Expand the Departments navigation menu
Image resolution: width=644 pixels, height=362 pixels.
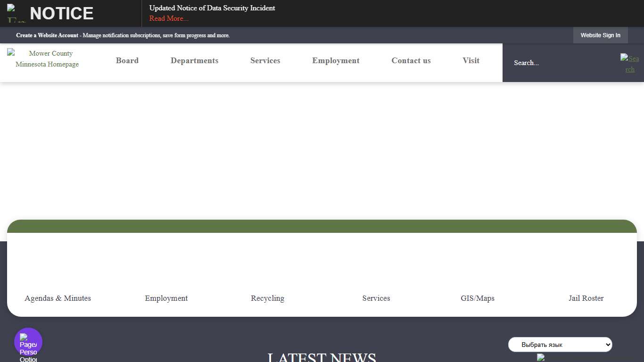[x=194, y=60]
